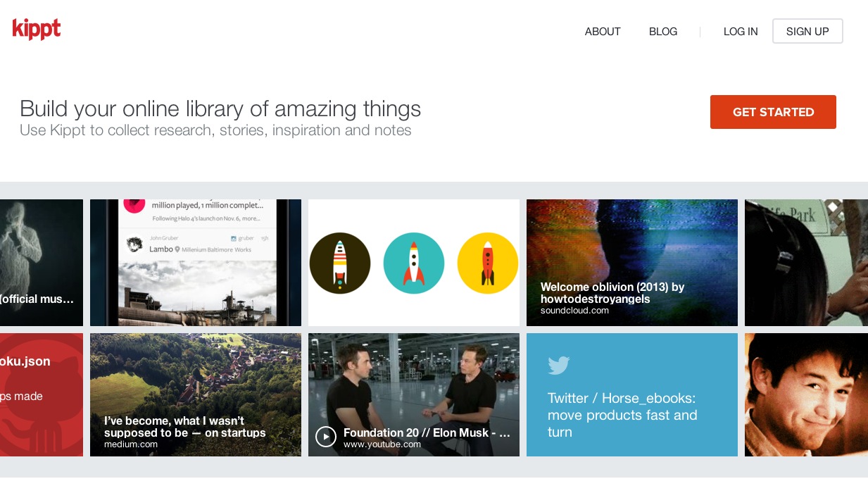The width and height of the screenshot is (868, 486).
Task: Click the Kippt logo
Action: (x=37, y=29)
